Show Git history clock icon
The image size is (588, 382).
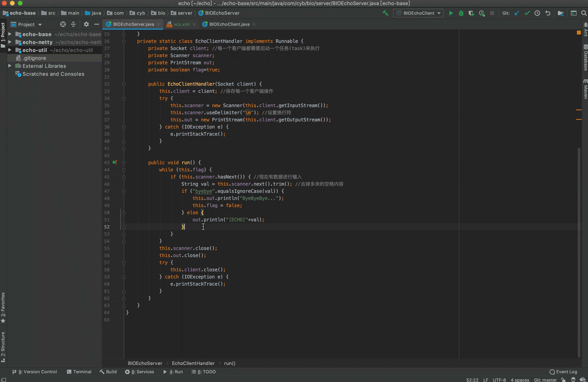(x=537, y=13)
